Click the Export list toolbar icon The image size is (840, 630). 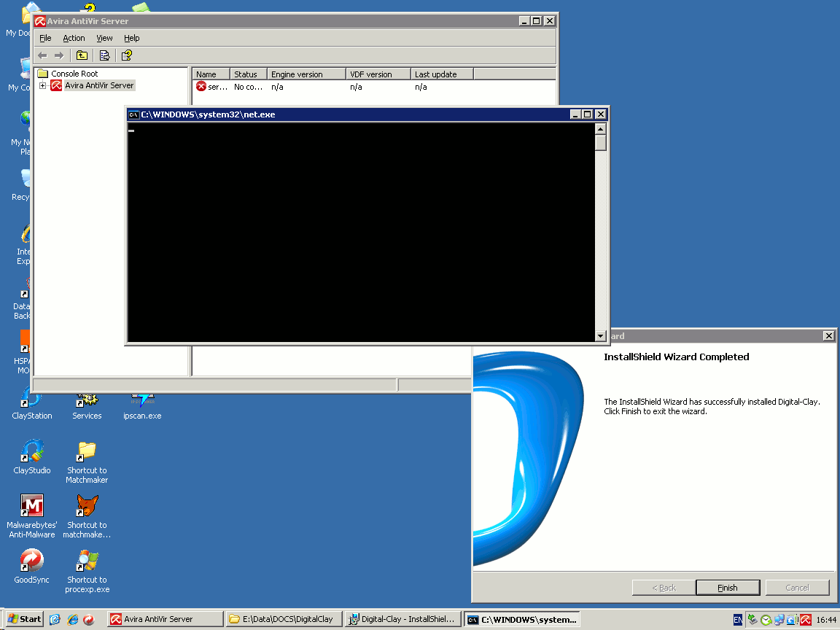point(104,55)
